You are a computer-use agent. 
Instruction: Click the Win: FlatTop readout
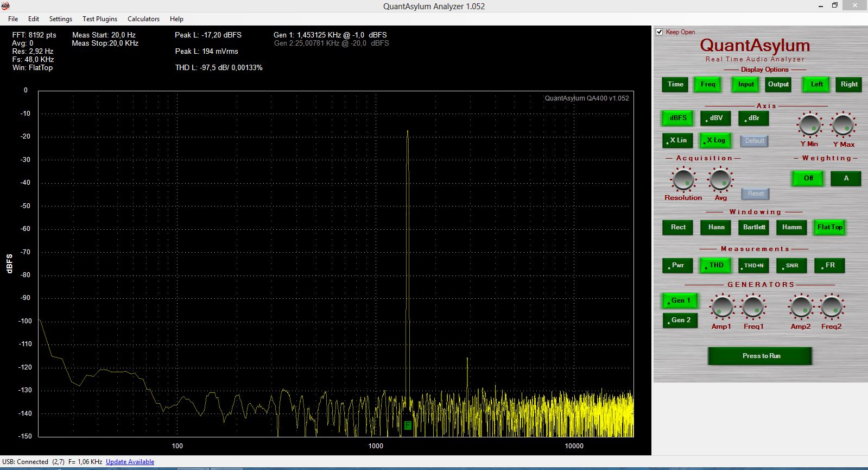[x=33, y=67]
